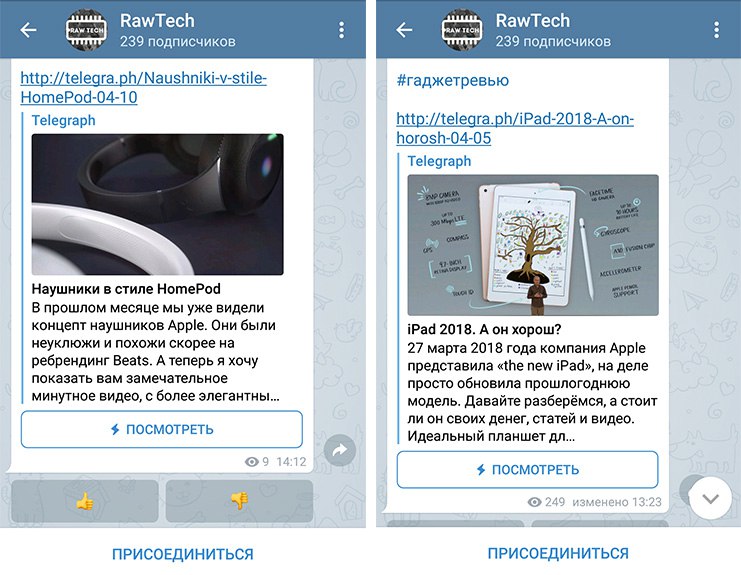Tap #гаджетревью hashtag
The height and width of the screenshot is (575, 741).
tap(453, 80)
